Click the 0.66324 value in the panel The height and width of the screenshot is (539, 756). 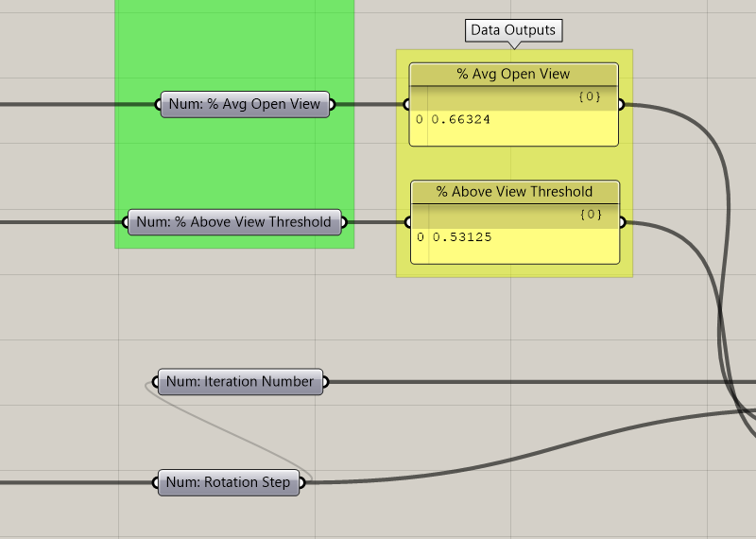pos(461,120)
